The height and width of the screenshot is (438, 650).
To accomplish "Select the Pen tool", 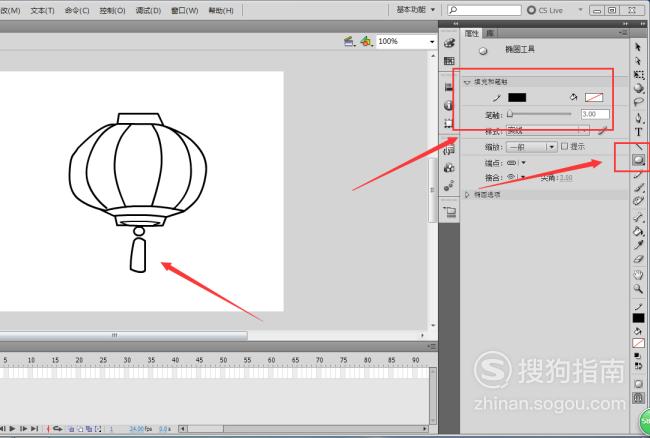I will coord(638,118).
